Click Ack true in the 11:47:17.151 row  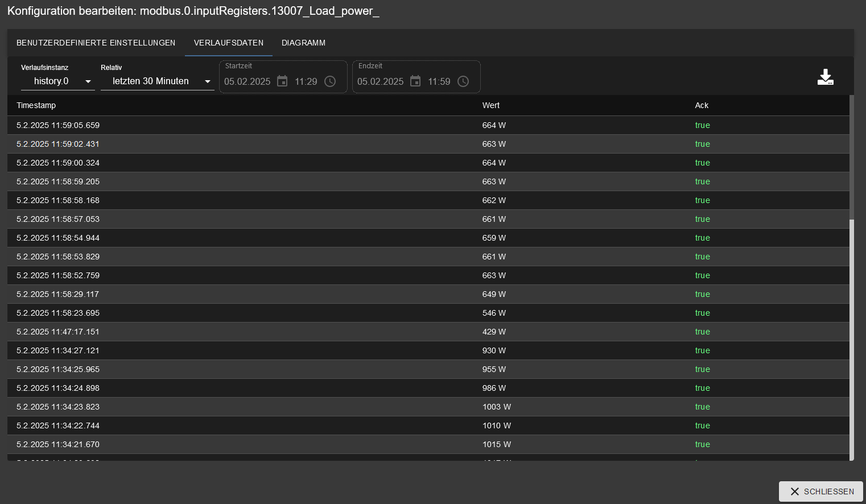pos(702,332)
